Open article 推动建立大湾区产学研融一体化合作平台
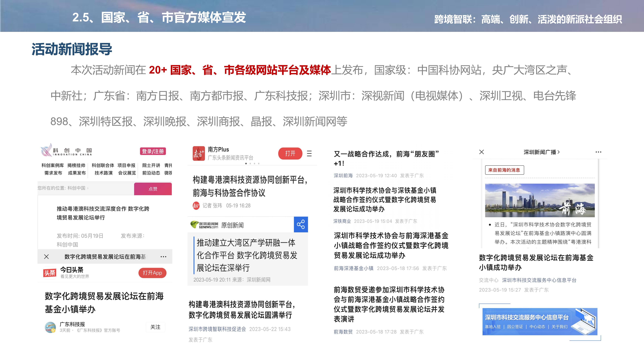644x362 pixels. pos(247,255)
